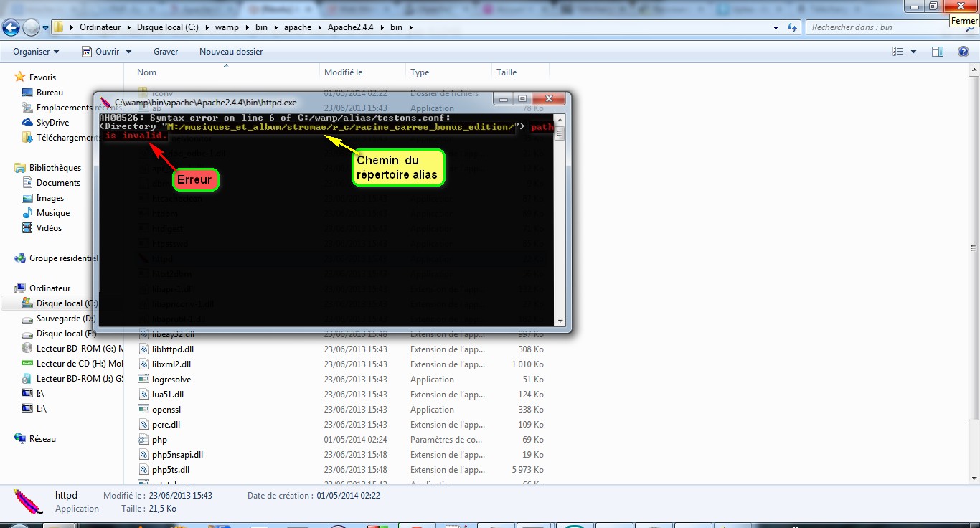Click the Refresh icon in address bar
Screen dimensions: 980x528
[791, 27]
